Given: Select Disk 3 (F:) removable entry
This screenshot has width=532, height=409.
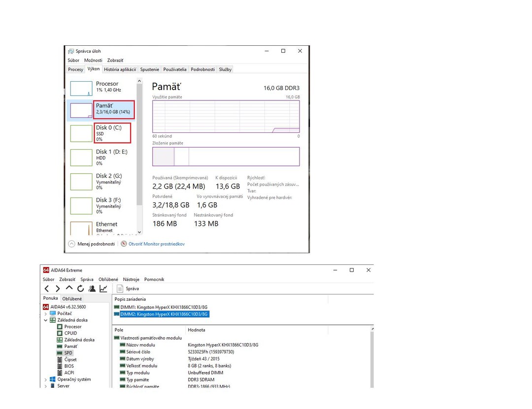Looking at the screenshot, I should pos(102,206).
